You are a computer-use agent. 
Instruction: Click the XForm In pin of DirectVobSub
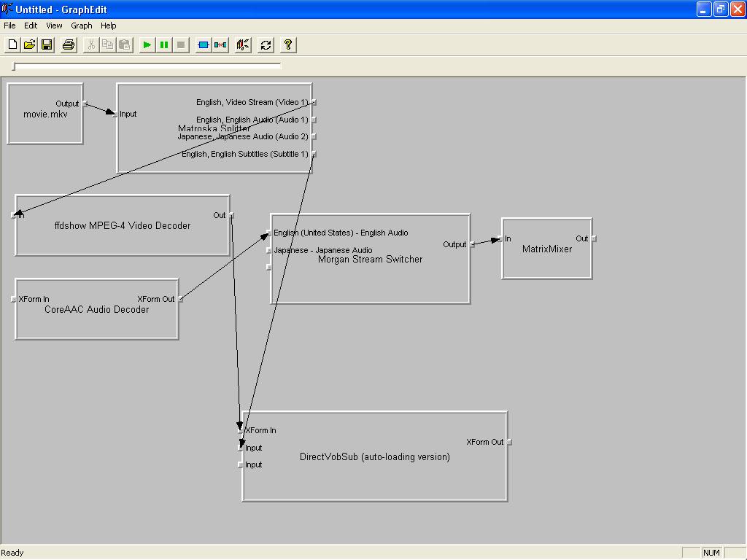(x=241, y=430)
